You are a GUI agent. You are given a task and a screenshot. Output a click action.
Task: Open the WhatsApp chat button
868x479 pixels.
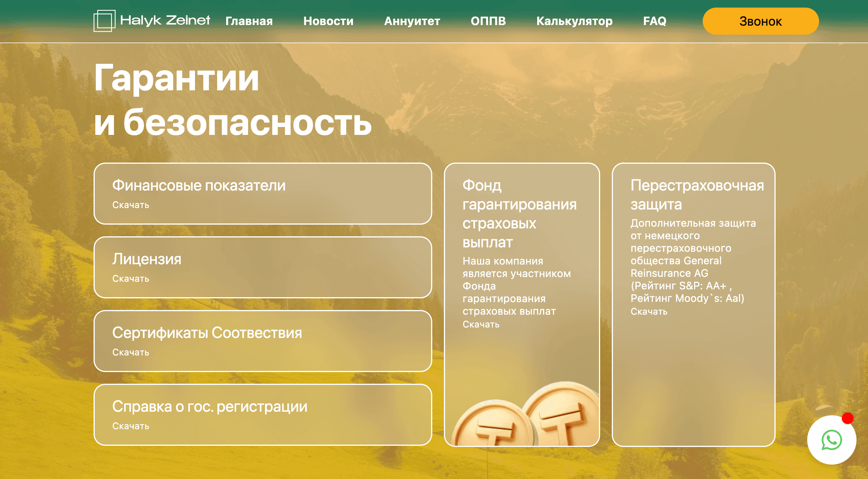(x=831, y=440)
